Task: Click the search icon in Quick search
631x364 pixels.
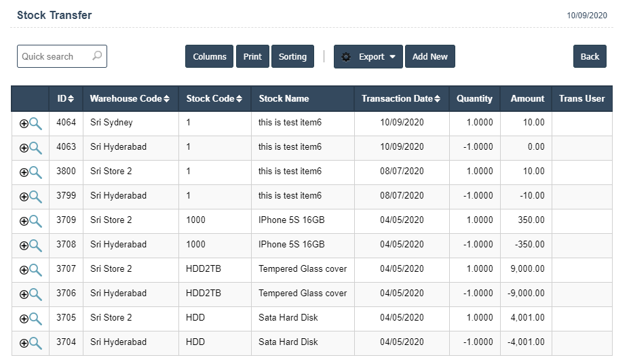Action: click(97, 56)
